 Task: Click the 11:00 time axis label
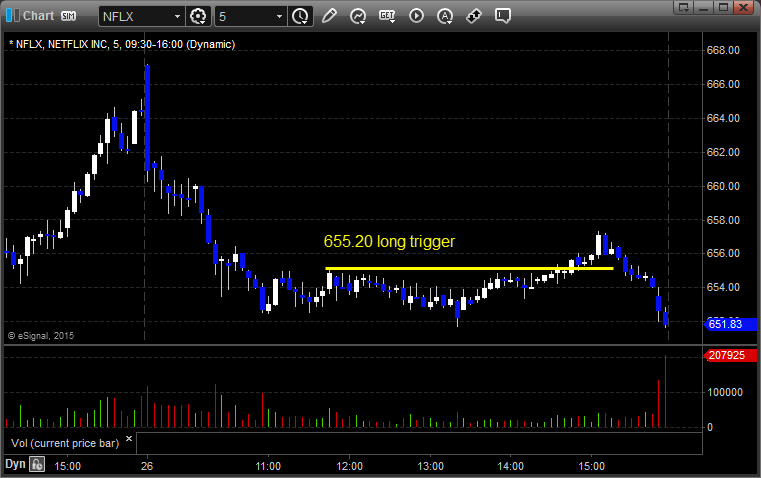click(268, 466)
